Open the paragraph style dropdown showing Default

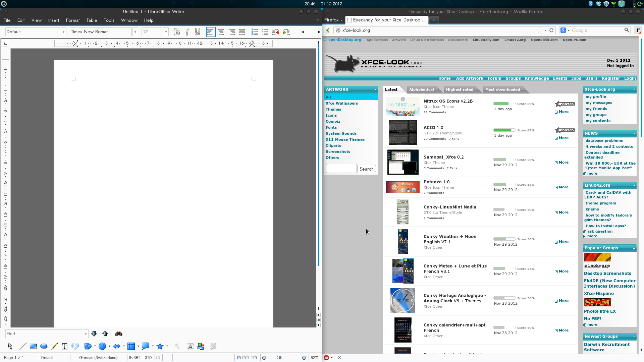click(63, 32)
